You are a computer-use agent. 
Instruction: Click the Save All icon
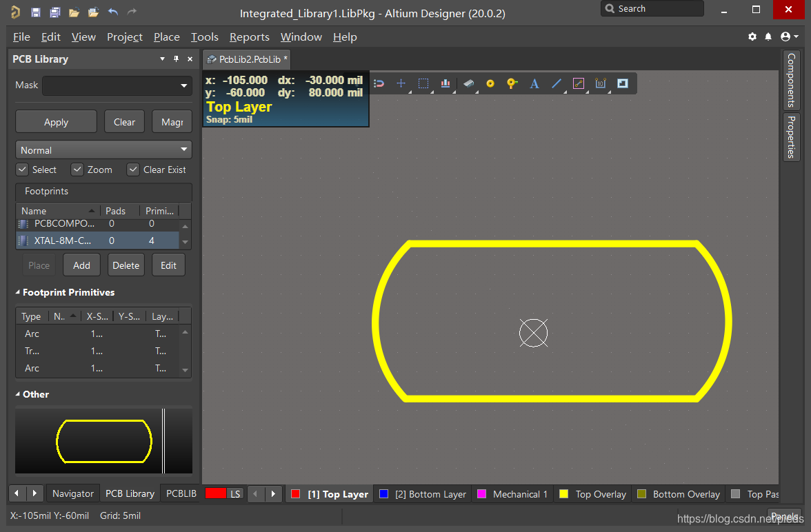coord(54,12)
